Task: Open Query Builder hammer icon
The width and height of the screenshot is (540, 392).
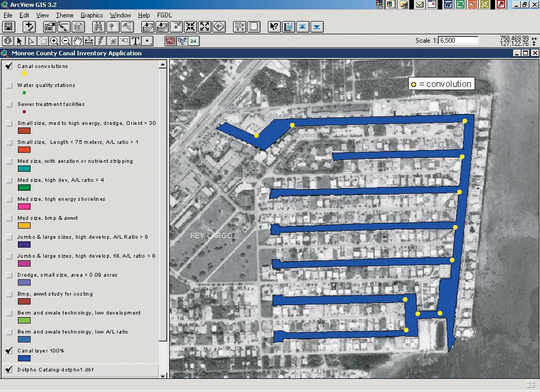Action: coord(128,26)
